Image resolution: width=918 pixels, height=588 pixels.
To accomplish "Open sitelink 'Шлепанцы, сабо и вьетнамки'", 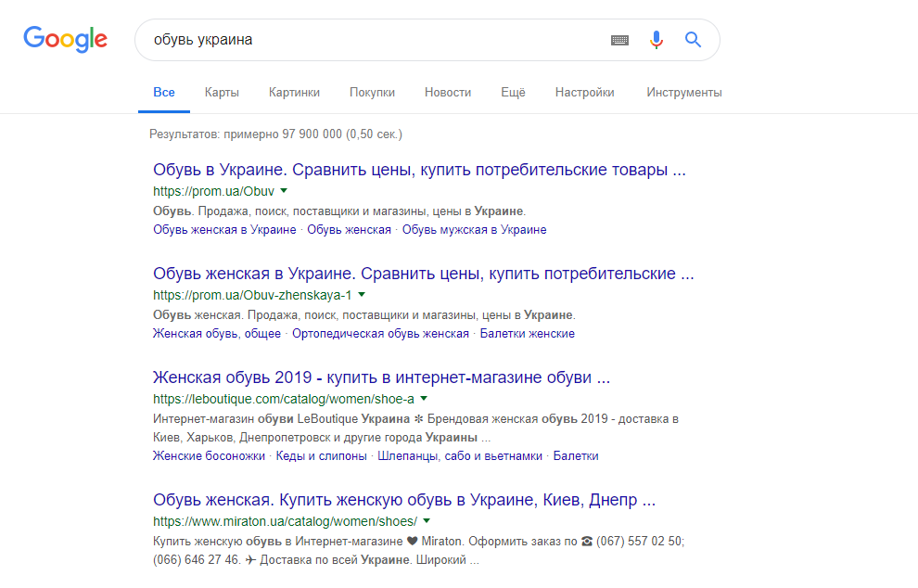I will [x=460, y=455].
